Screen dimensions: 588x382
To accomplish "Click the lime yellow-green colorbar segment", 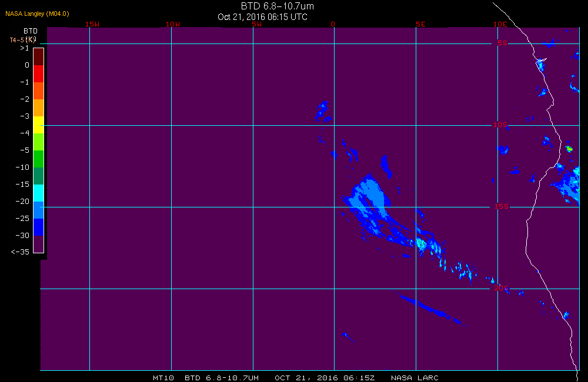I will (39, 142).
